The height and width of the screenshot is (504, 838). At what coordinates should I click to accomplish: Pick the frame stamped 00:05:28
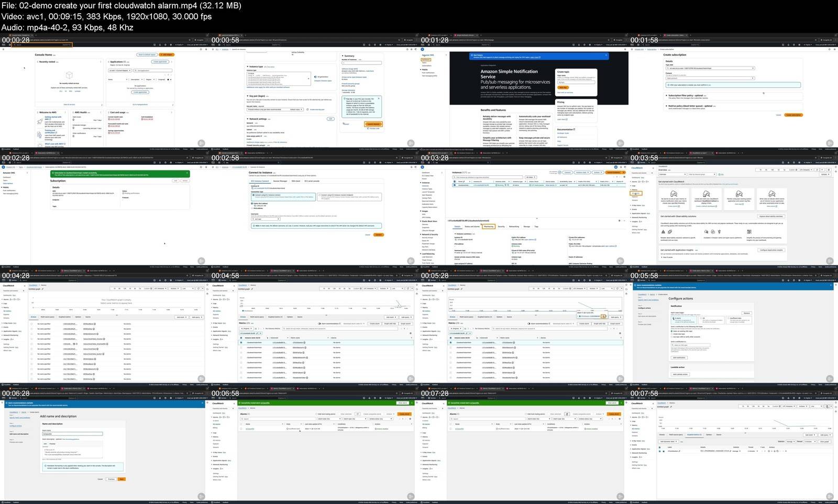click(524, 327)
